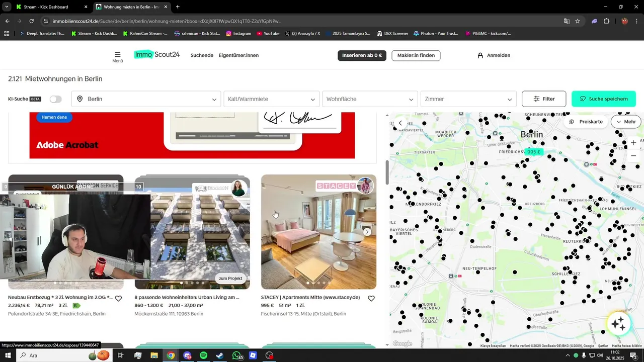The height and width of the screenshot is (362, 644).
Task: Click the results list scrollbar
Action: coord(387,173)
